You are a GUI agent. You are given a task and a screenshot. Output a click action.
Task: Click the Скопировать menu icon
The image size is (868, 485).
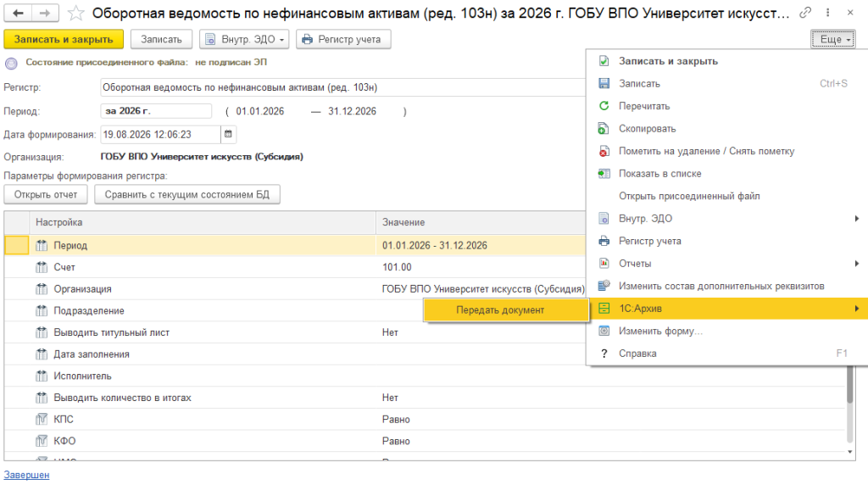coord(604,128)
